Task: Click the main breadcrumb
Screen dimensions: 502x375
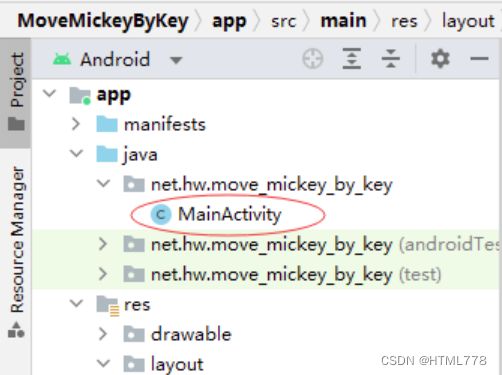Action: tap(343, 21)
